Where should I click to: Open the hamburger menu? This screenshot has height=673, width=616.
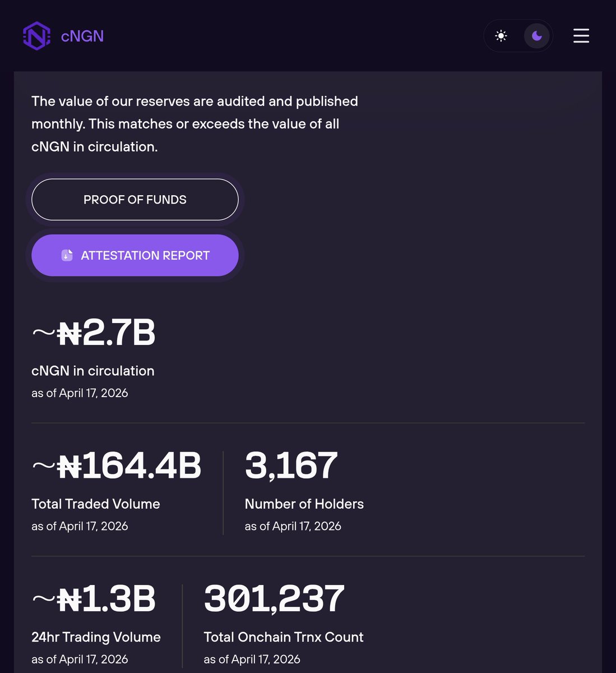581,36
